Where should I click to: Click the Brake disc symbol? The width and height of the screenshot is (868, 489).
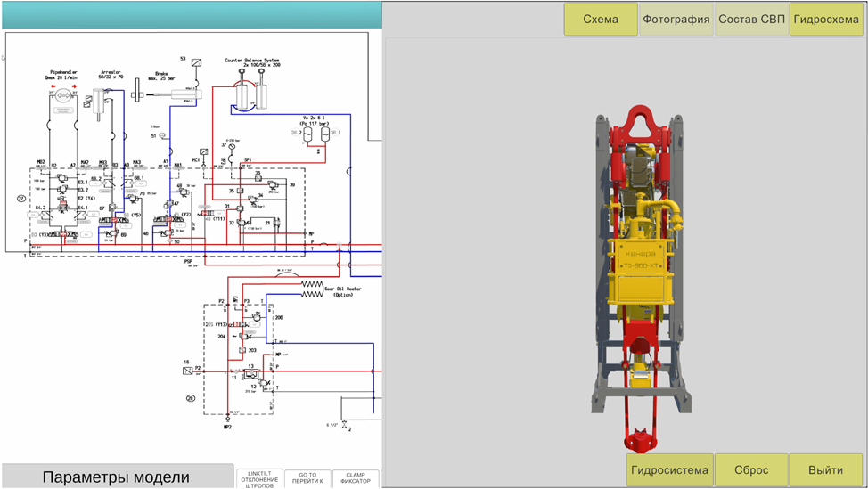click(x=139, y=92)
